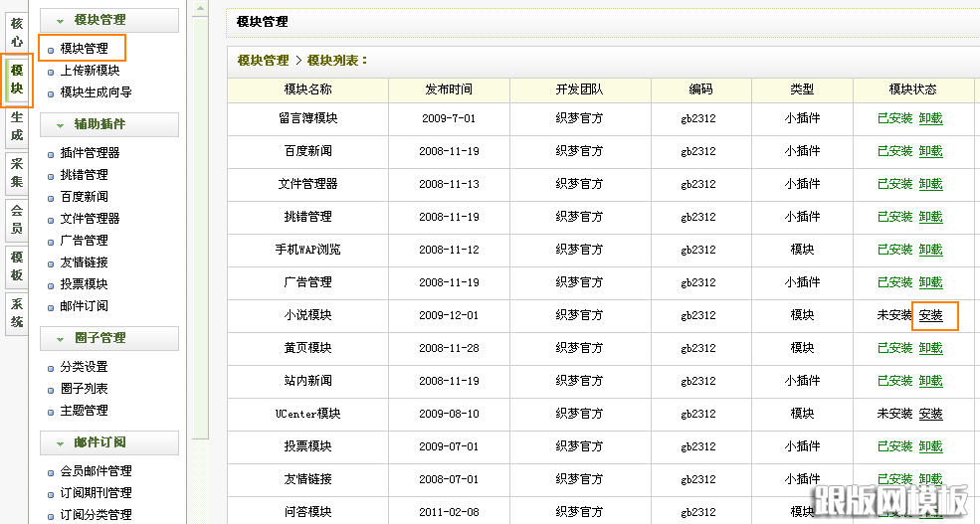The height and width of the screenshot is (524, 980).
Task: Open 圈子列表 in the sidebar menu
Action: [84, 389]
